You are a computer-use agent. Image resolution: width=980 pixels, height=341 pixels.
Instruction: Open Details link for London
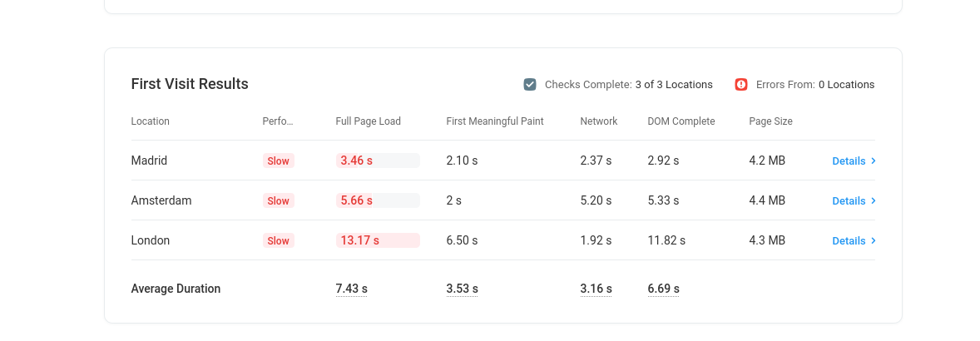click(849, 241)
